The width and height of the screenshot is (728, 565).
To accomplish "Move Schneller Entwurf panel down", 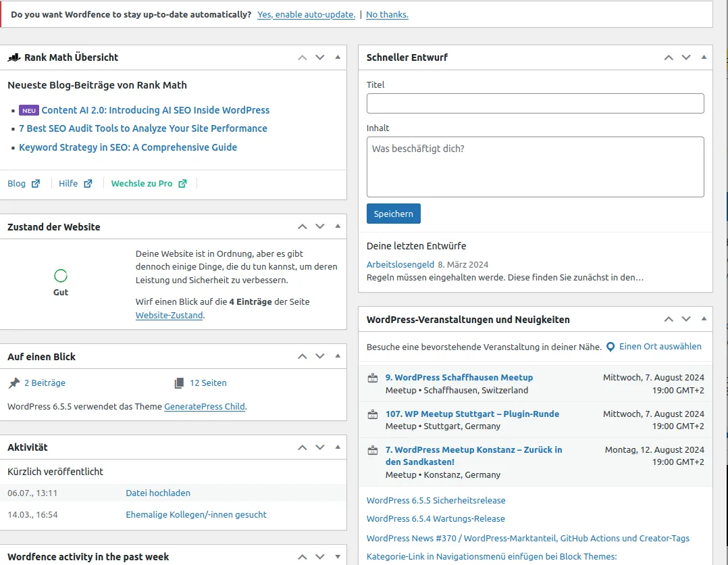I will [x=686, y=57].
